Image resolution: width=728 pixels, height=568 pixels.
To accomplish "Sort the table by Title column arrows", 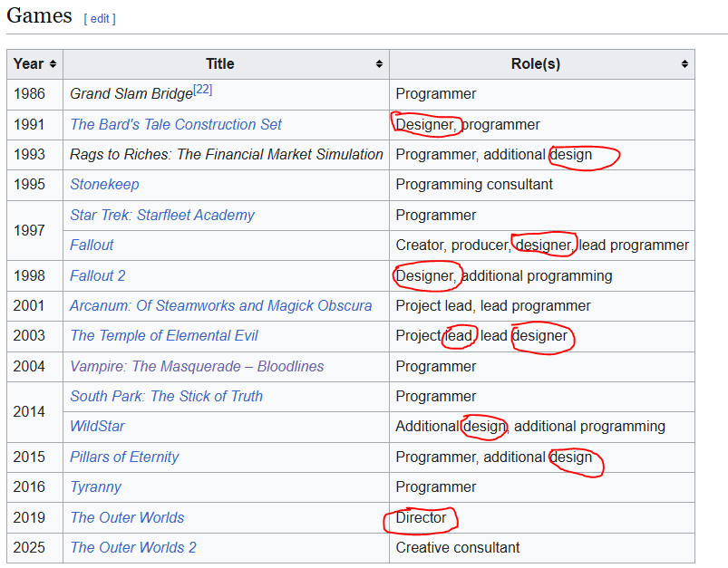I will click(x=379, y=64).
